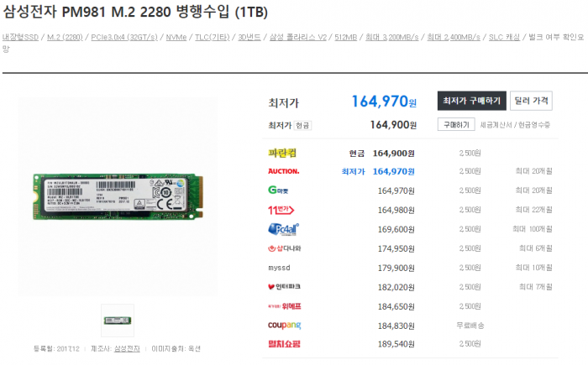Click the 최저가 구매하기 button
588x365 pixels.
pyautogui.click(x=472, y=101)
